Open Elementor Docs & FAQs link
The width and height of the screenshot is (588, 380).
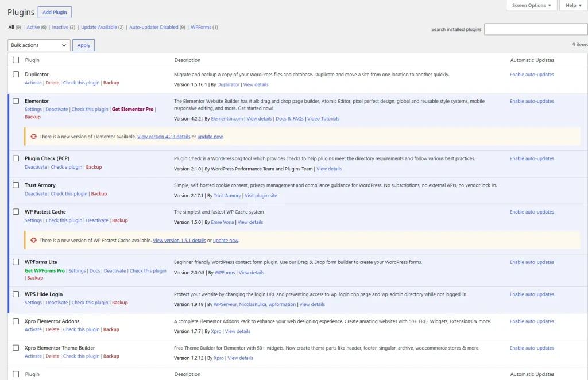click(x=289, y=119)
